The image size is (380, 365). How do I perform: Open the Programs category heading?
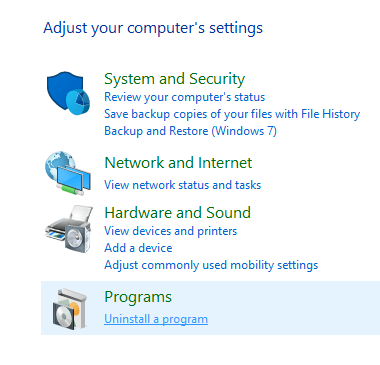tap(138, 297)
